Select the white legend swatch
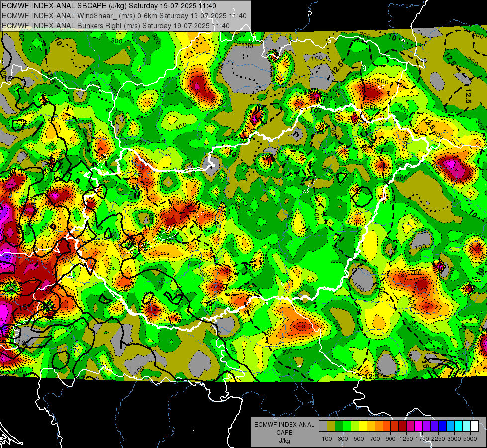487x448 pixels. pyautogui.click(x=475, y=426)
